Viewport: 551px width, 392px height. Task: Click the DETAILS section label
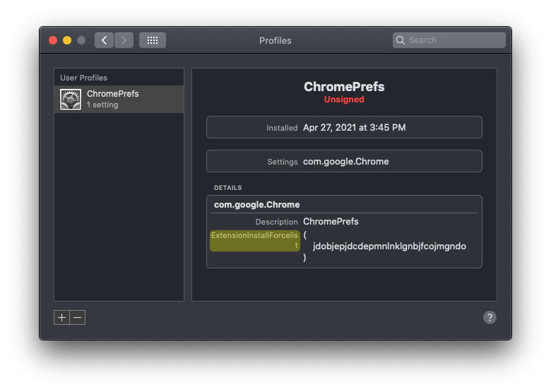click(x=227, y=188)
